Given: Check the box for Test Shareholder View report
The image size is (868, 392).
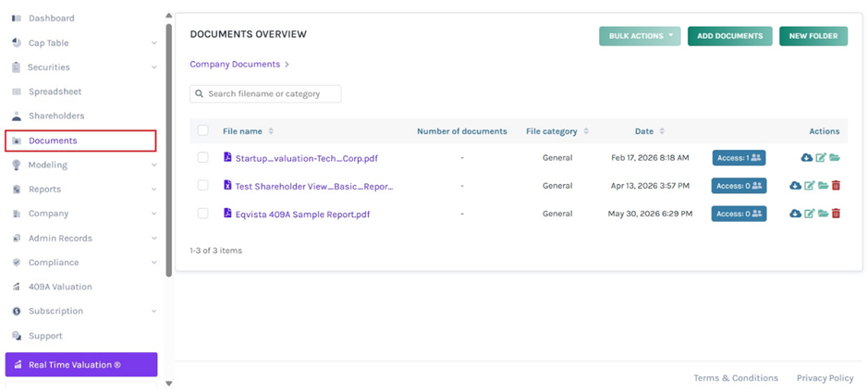Looking at the screenshot, I should (x=203, y=186).
